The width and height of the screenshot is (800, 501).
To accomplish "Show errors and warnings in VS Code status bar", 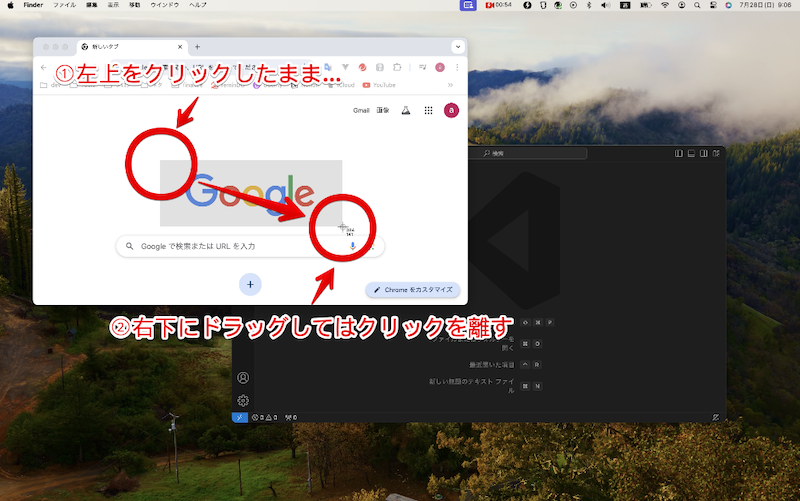I will [265, 417].
